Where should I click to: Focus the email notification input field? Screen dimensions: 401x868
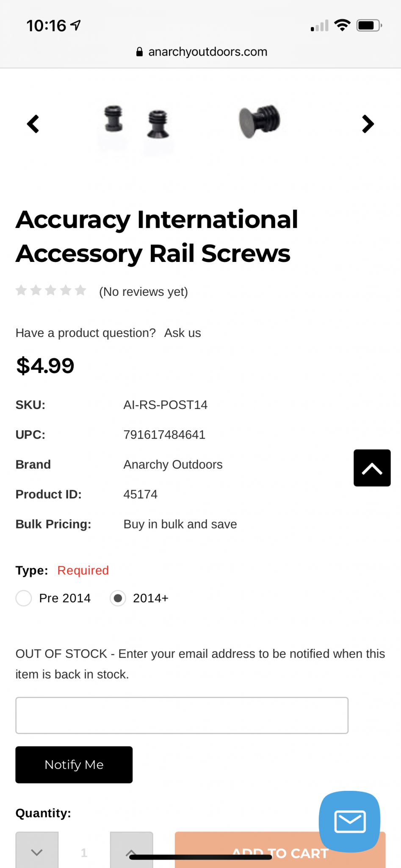[x=182, y=715]
